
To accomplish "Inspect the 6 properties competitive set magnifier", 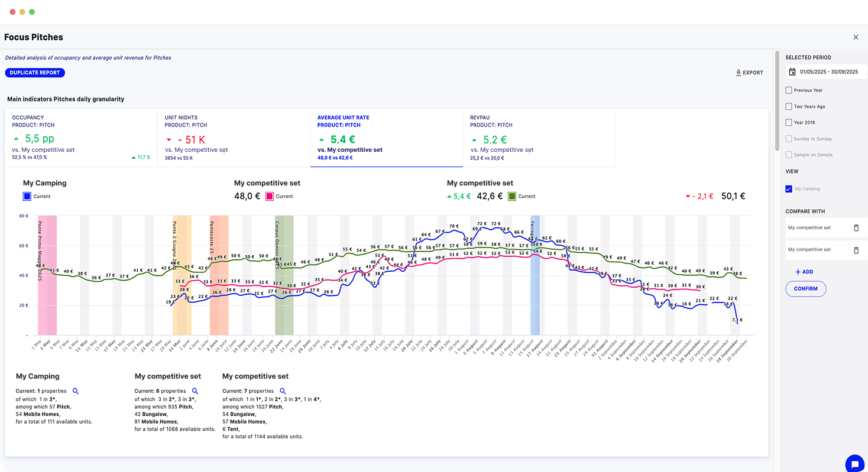I will [x=195, y=391].
